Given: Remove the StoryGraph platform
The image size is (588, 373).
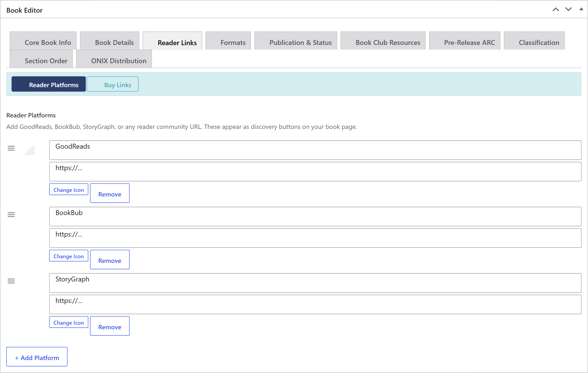Looking at the screenshot, I should 110,326.
